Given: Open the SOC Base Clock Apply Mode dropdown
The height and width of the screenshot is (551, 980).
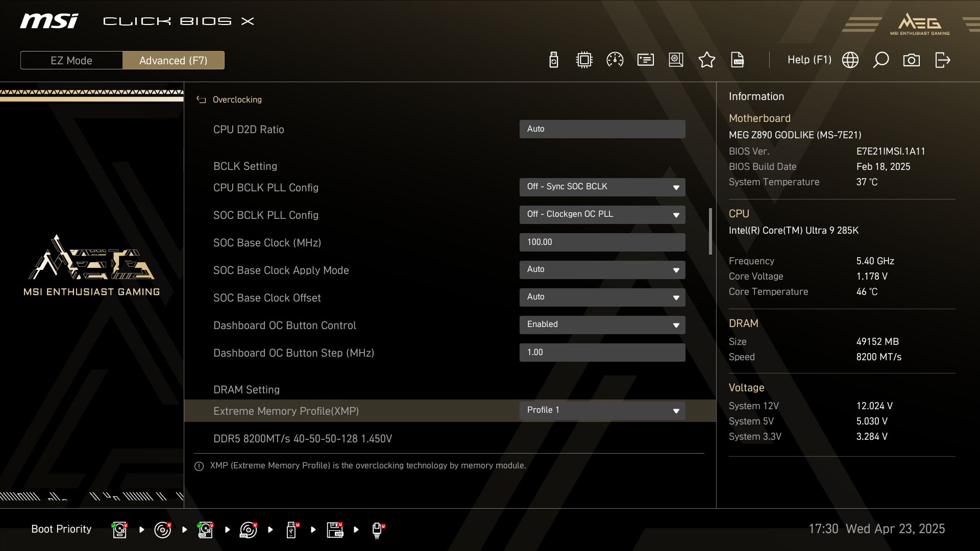Looking at the screenshot, I should coord(602,270).
